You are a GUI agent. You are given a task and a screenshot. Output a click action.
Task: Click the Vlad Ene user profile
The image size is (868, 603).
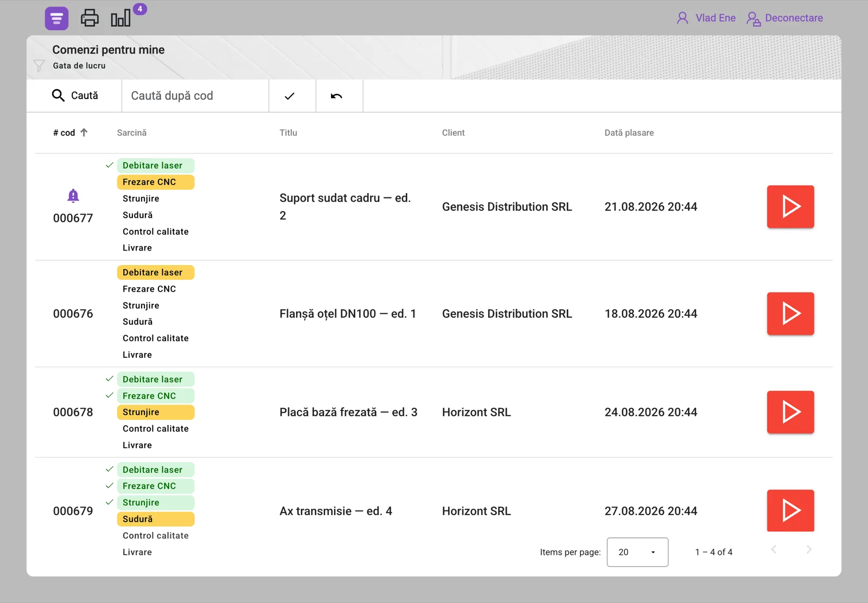coord(706,18)
